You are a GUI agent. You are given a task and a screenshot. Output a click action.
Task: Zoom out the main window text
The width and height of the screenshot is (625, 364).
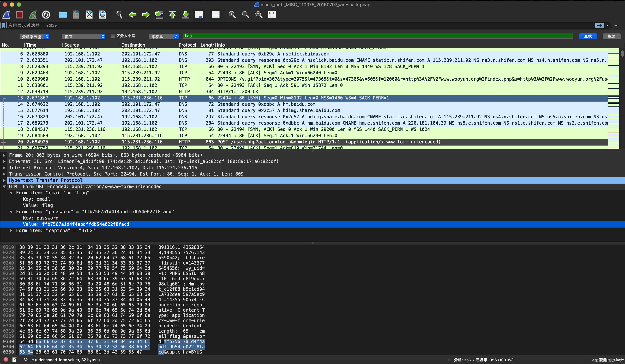pos(245,15)
